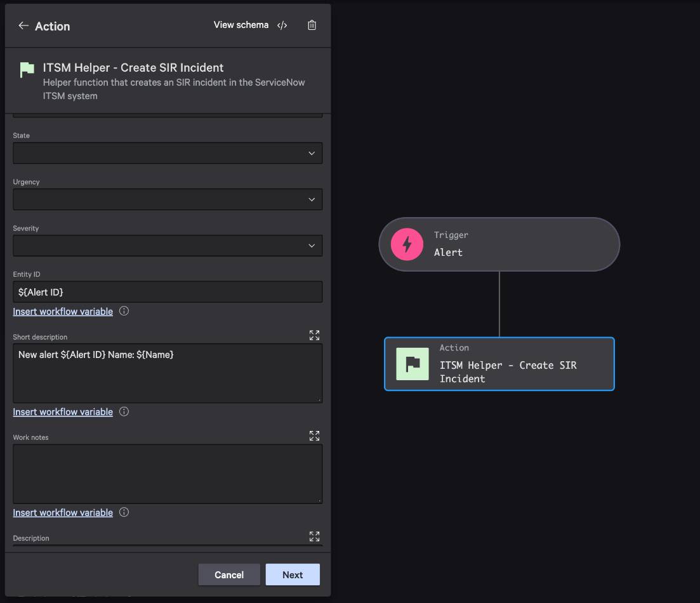
Task: Click the green flag icon in the panel header
Action: pyautogui.click(x=27, y=70)
